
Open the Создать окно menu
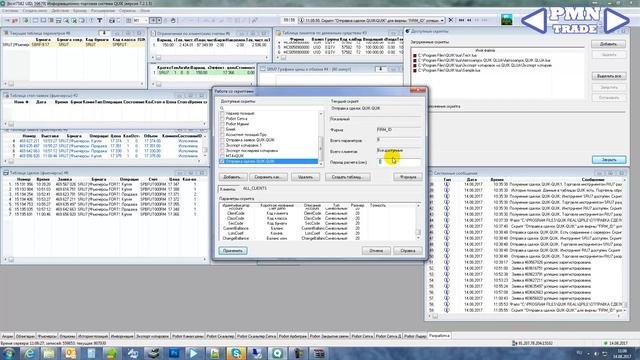click(x=35, y=11)
